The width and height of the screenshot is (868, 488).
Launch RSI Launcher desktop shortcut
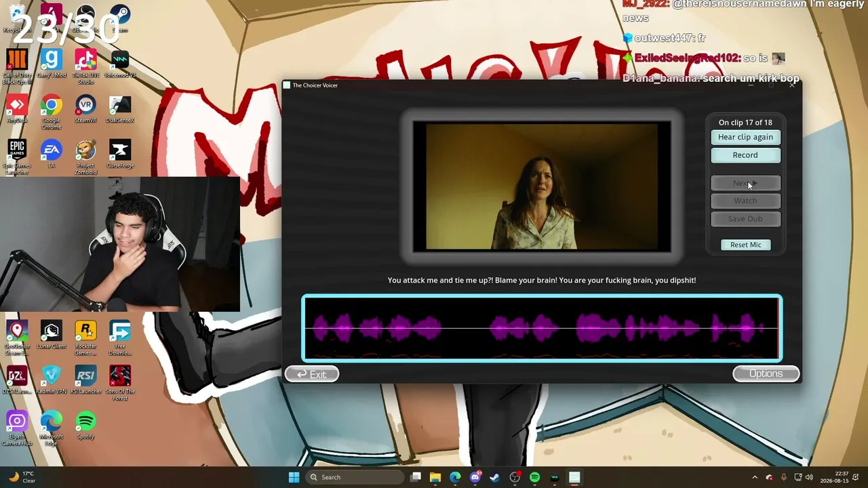point(85,380)
